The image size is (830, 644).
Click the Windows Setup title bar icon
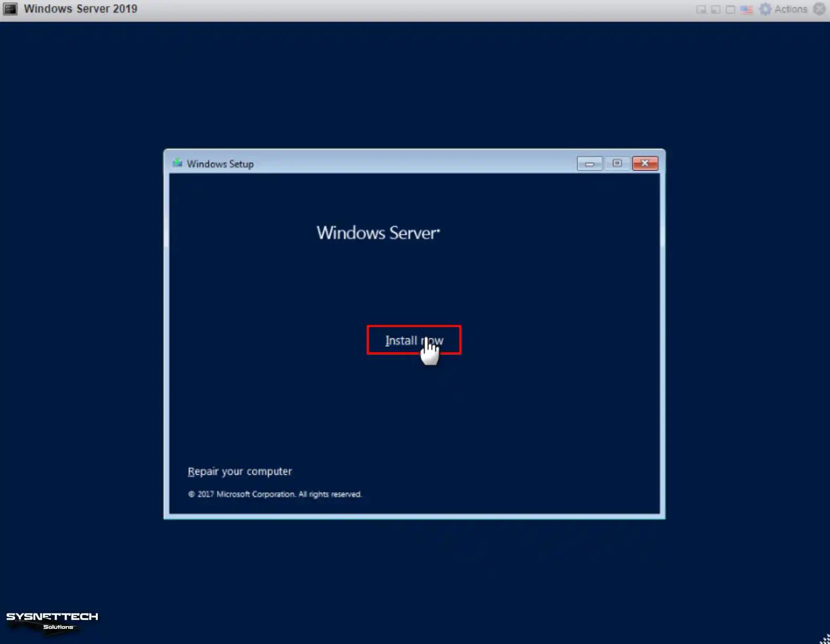pos(177,163)
